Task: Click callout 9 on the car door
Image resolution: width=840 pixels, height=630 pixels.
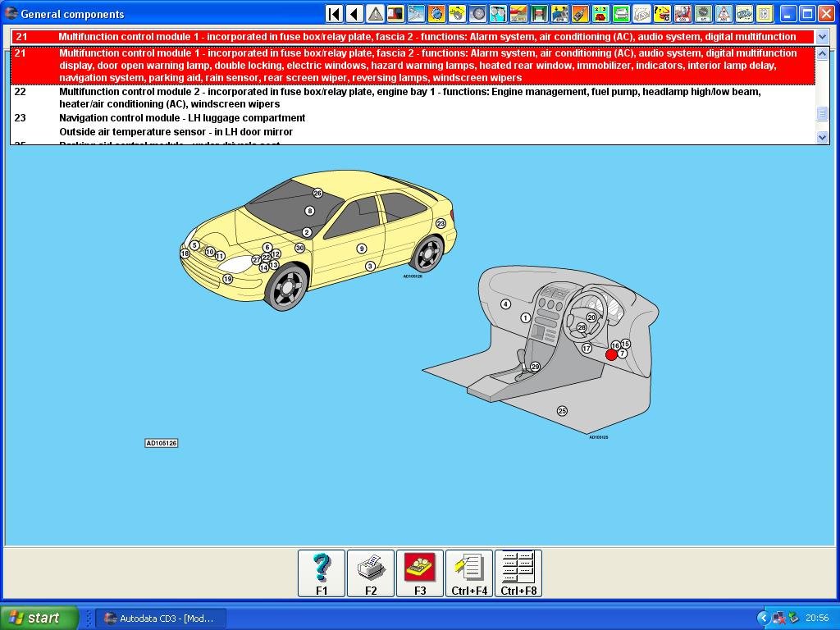Action: [362, 249]
